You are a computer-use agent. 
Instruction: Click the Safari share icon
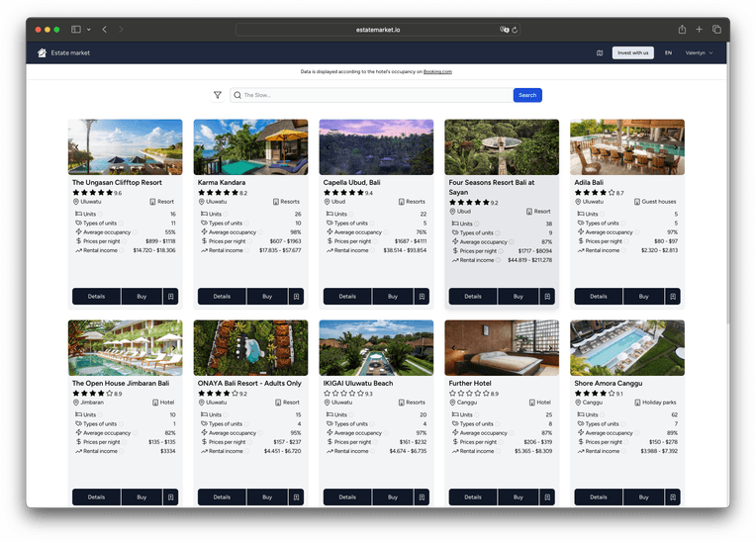point(682,30)
